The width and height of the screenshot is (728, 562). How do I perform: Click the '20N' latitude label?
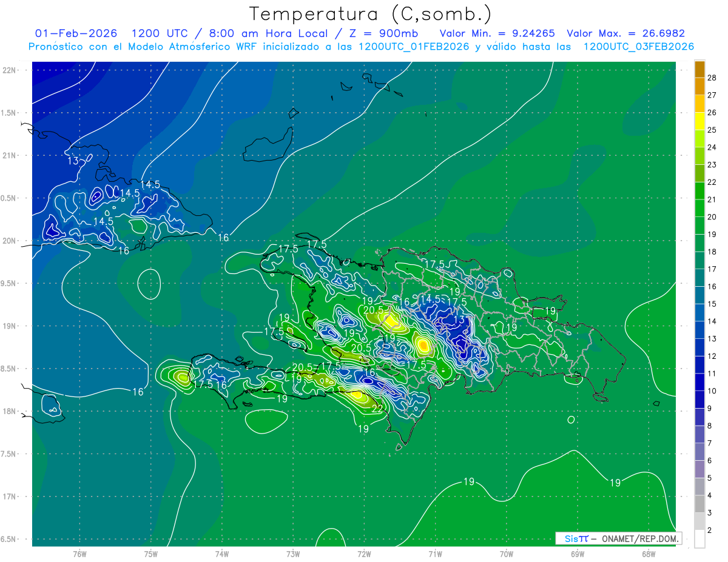tap(10, 241)
